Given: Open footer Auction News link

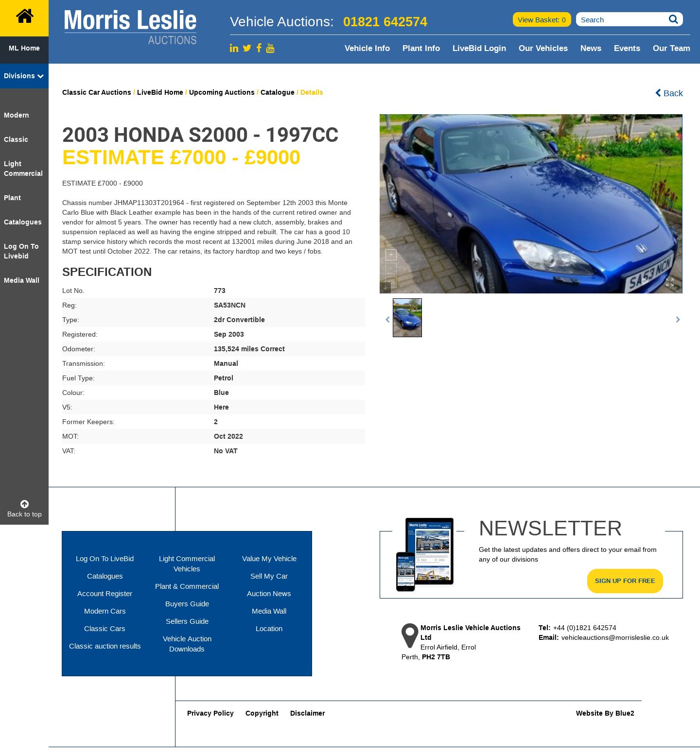Looking at the screenshot, I should (x=269, y=594).
